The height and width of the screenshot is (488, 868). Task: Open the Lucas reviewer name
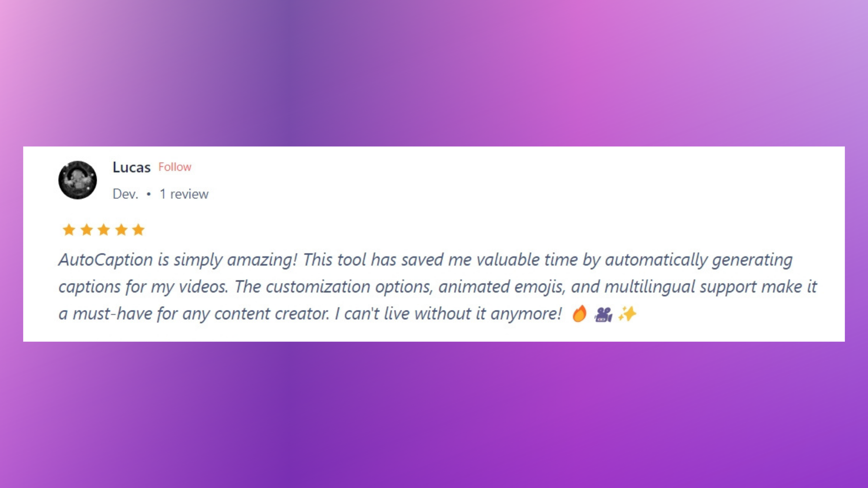click(x=132, y=167)
